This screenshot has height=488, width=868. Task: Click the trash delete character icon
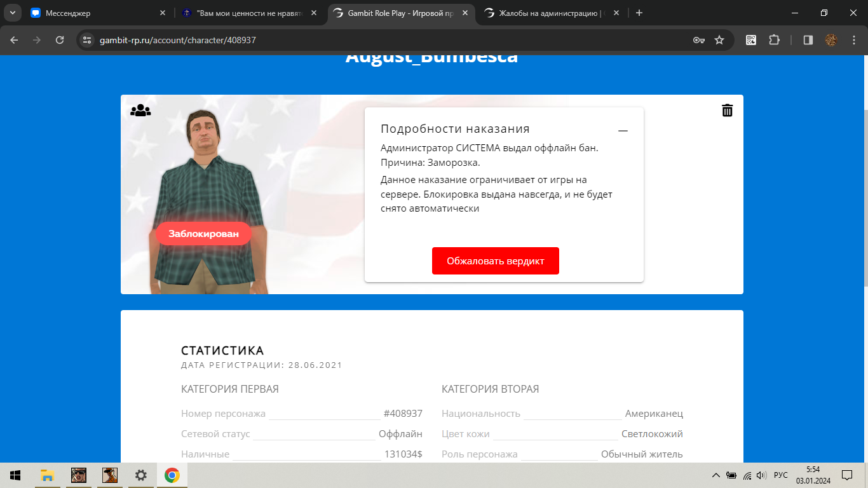coord(727,111)
